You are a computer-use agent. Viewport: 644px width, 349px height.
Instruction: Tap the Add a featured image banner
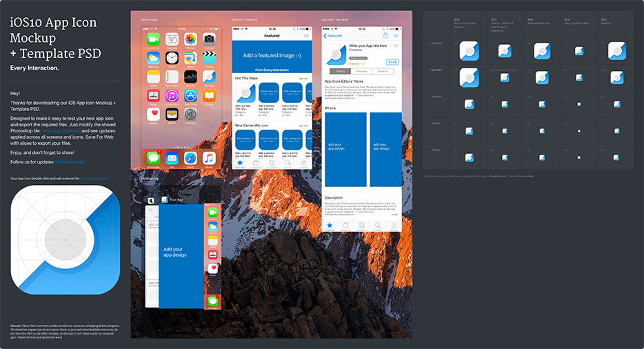pyautogui.click(x=272, y=55)
